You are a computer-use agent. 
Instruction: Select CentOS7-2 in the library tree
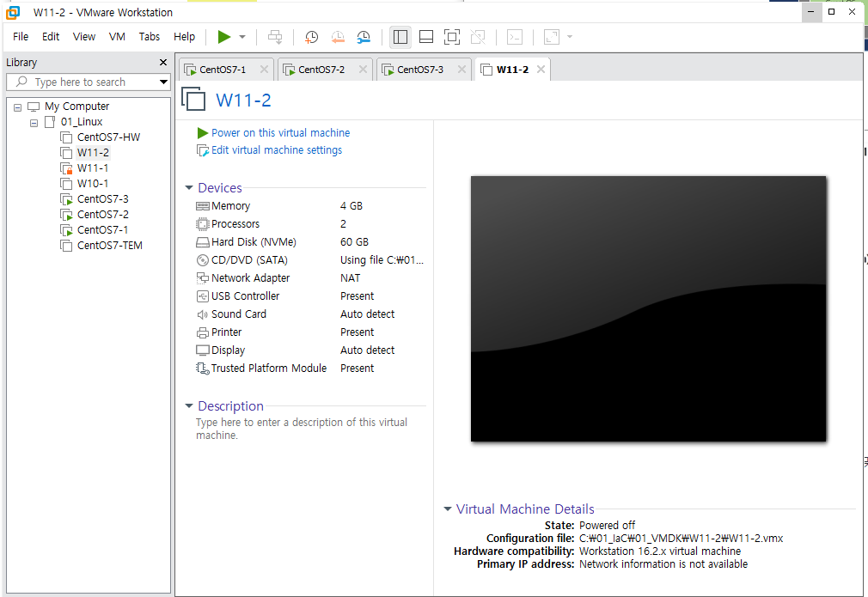(102, 215)
